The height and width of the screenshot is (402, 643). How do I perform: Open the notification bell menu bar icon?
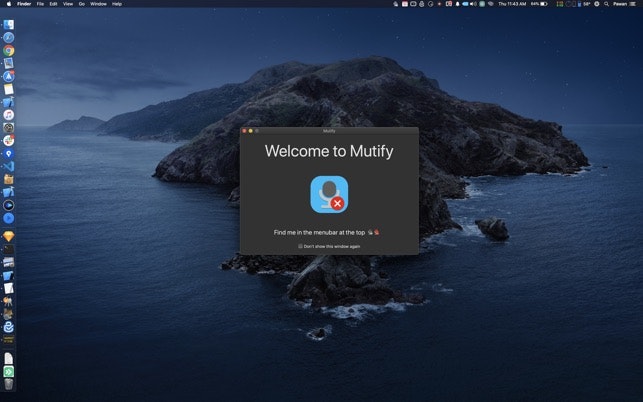click(x=457, y=4)
